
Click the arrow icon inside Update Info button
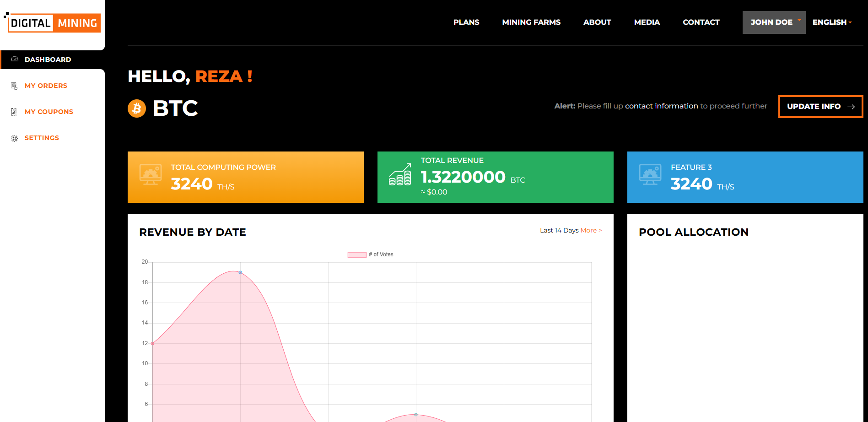pyautogui.click(x=851, y=107)
